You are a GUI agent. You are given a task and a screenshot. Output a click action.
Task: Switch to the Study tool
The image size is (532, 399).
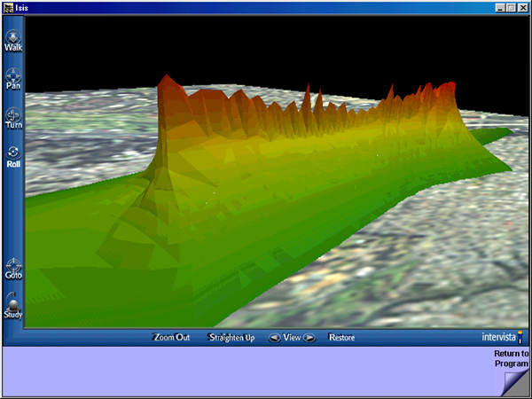tap(13, 306)
